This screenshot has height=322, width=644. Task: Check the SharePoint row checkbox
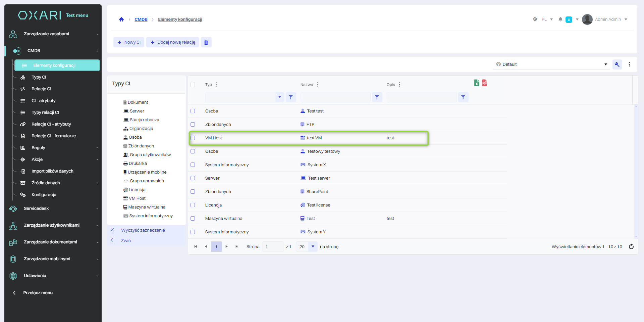[193, 192]
